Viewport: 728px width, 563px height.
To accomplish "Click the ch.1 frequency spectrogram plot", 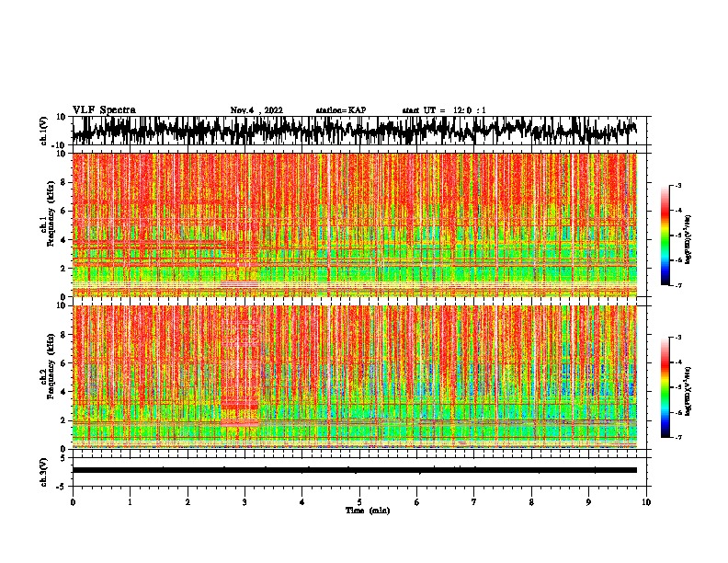I will 355,224.
